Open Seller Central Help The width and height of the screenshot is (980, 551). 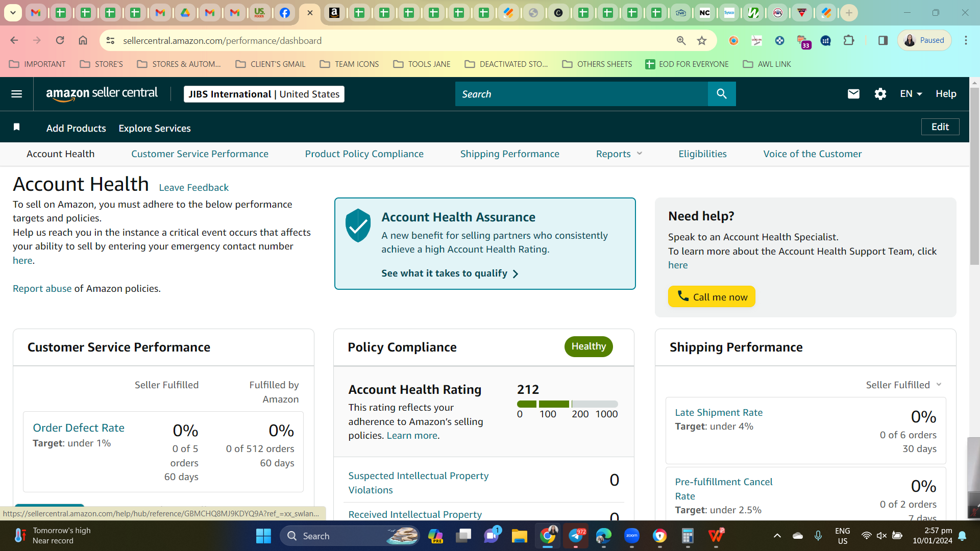click(946, 94)
